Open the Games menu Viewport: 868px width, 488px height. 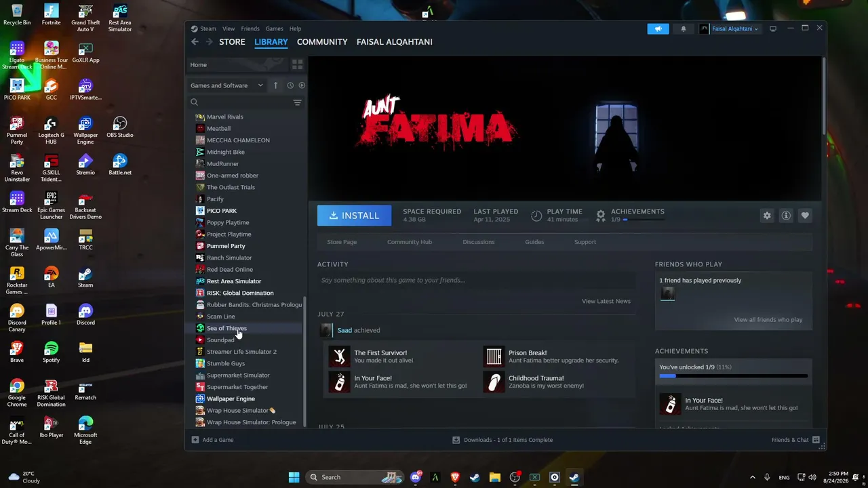coord(275,28)
